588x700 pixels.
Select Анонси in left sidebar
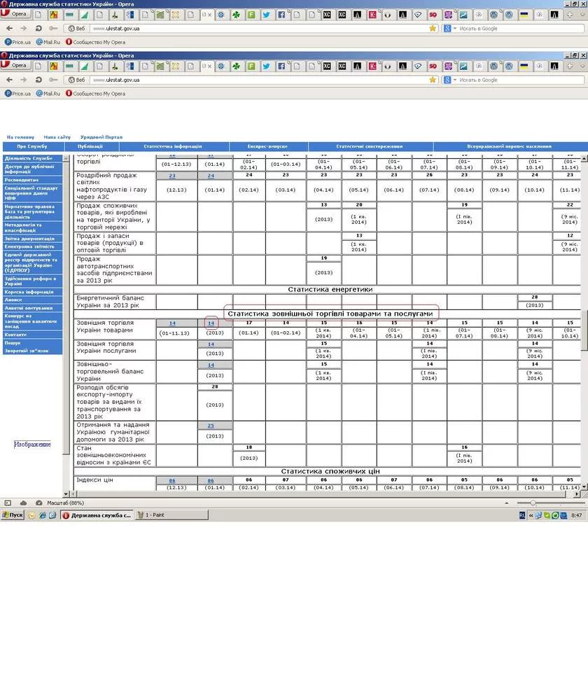click(31, 300)
